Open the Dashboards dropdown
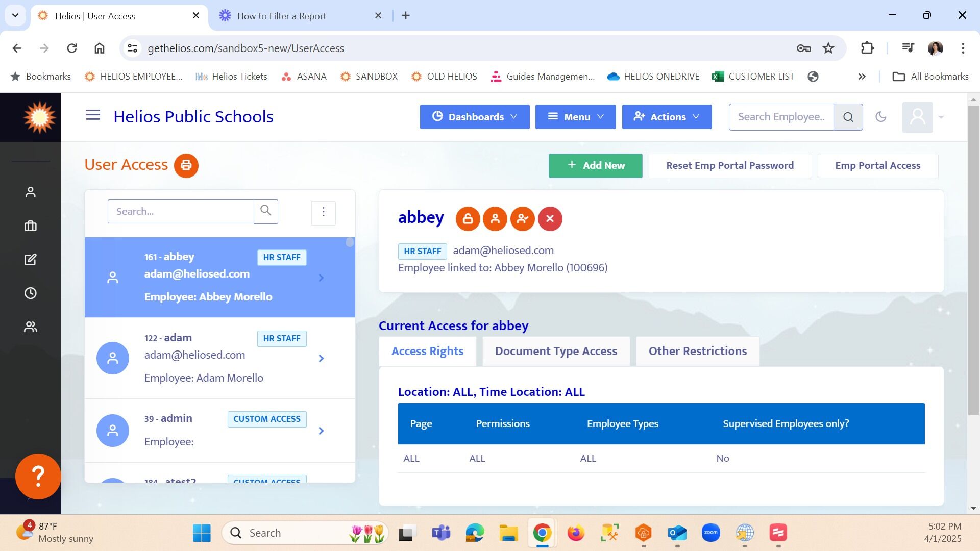Image resolution: width=980 pixels, height=551 pixels. click(474, 117)
